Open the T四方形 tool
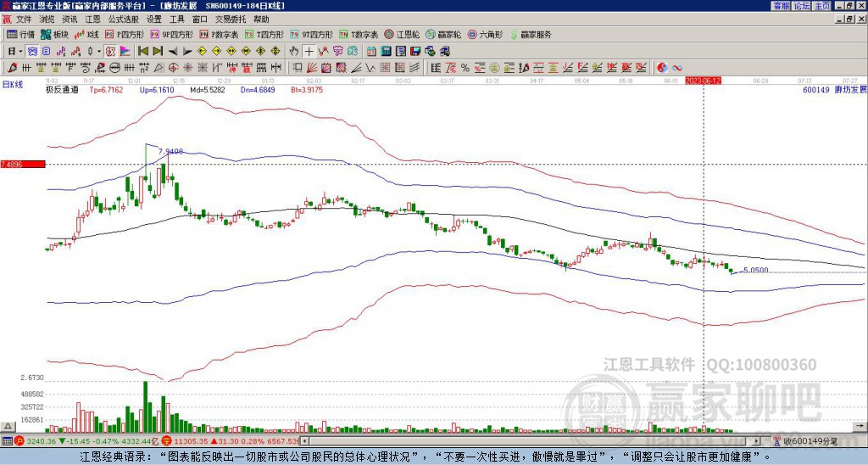 [264, 34]
